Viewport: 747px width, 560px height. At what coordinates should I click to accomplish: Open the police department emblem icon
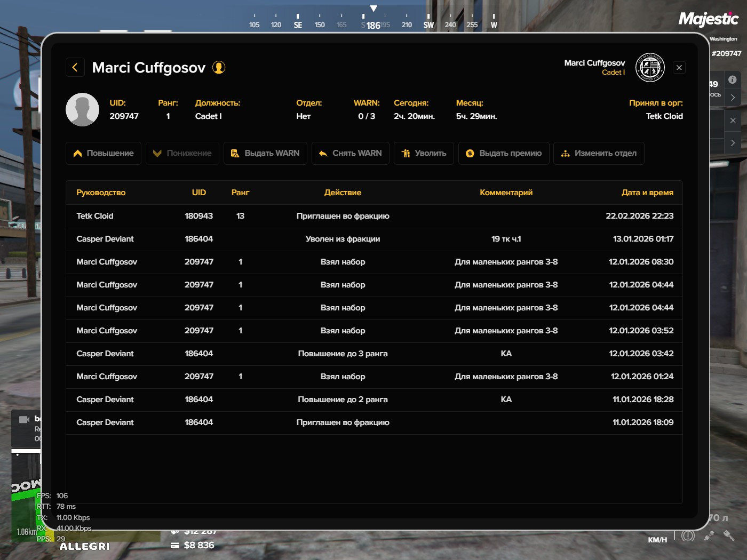[x=650, y=68]
